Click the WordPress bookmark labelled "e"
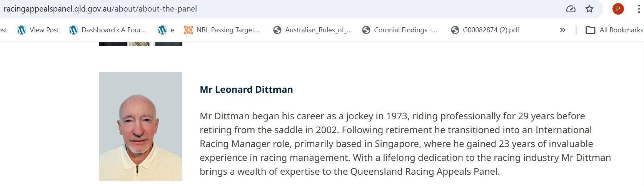The image size is (644, 187). 166,30
